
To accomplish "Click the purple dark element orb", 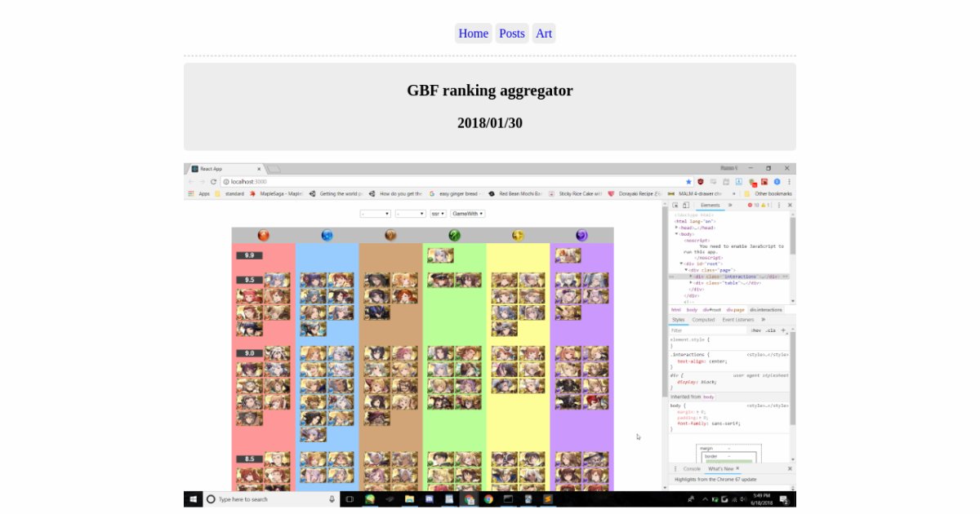I will click(x=581, y=236).
